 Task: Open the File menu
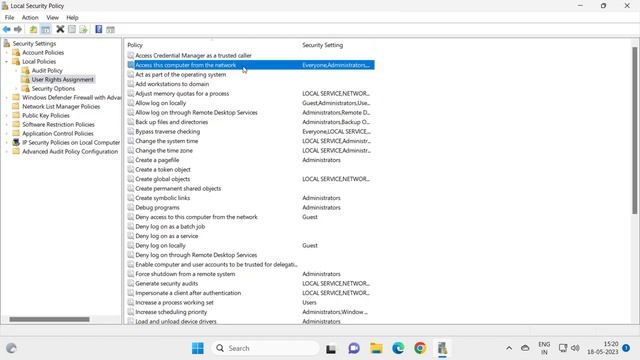point(9,18)
